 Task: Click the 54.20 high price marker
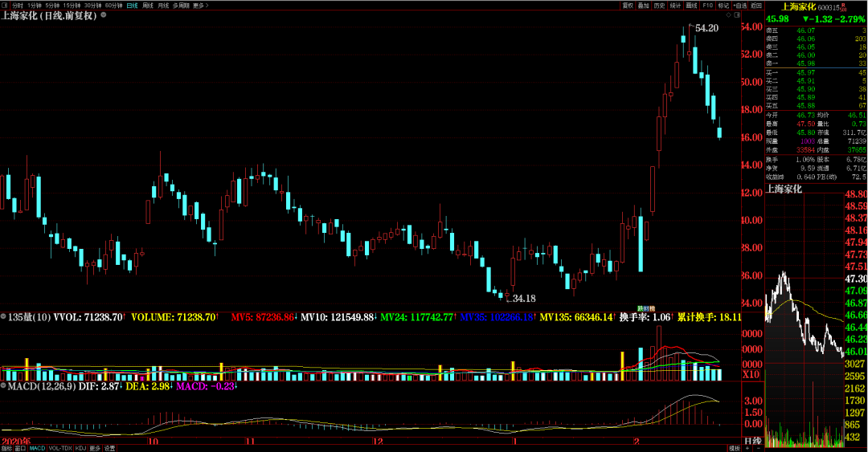click(x=706, y=28)
